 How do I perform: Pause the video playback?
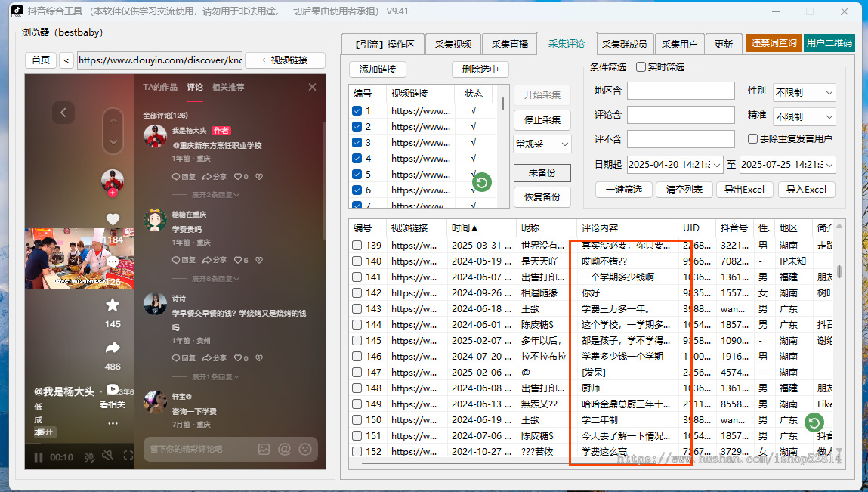[x=39, y=457]
